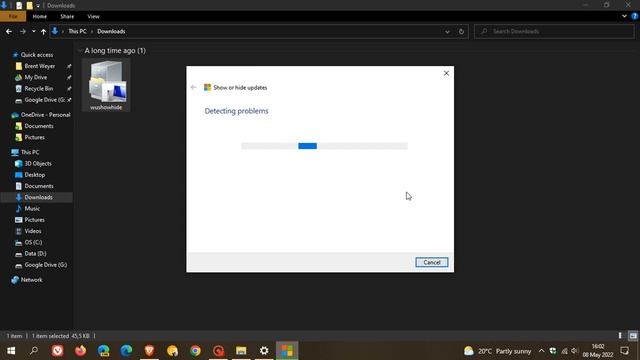Open address bar history dropdown
The height and width of the screenshot is (360, 640).
coord(447,31)
